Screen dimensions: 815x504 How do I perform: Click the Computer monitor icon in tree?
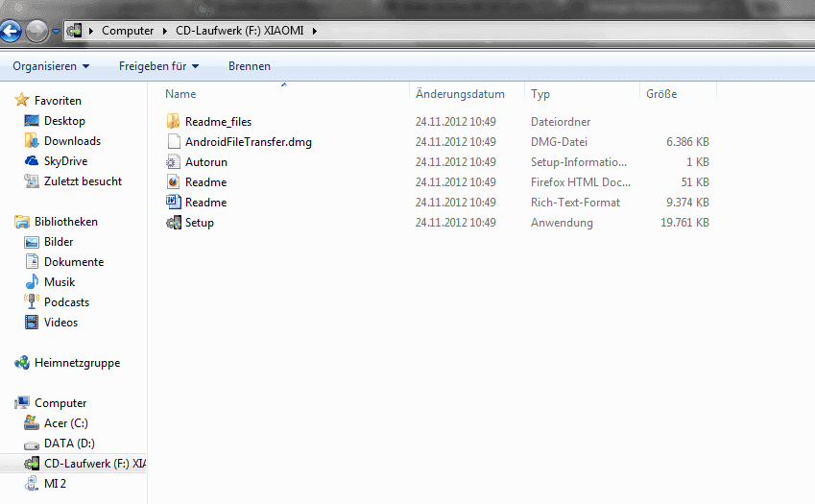(22, 402)
